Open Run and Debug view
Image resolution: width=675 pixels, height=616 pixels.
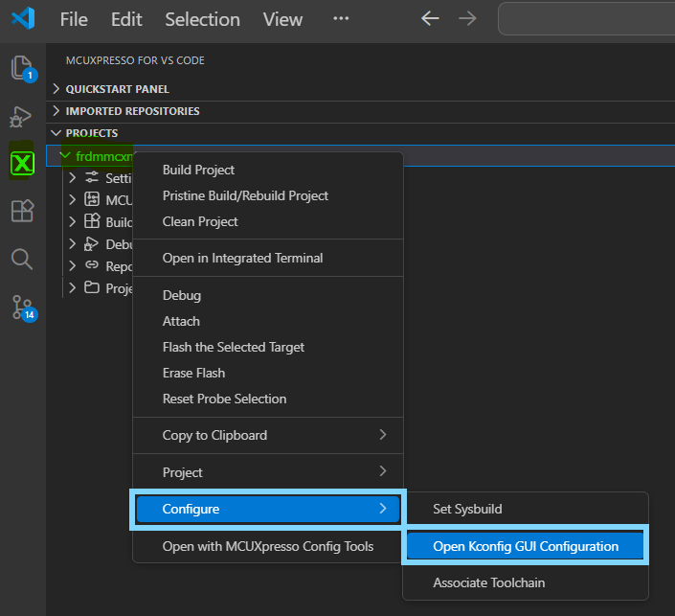[x=22, y=116]
